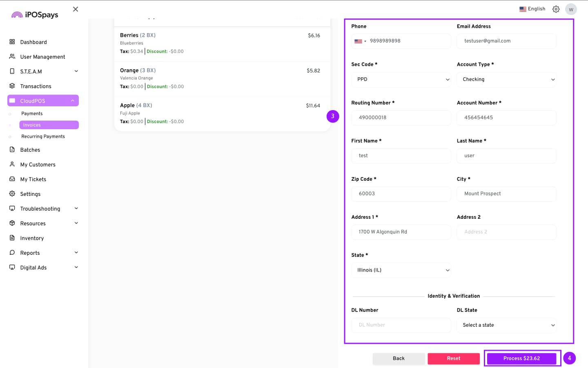Click the red Reset button
Screen dimensions: 588x368
(453, 359)
